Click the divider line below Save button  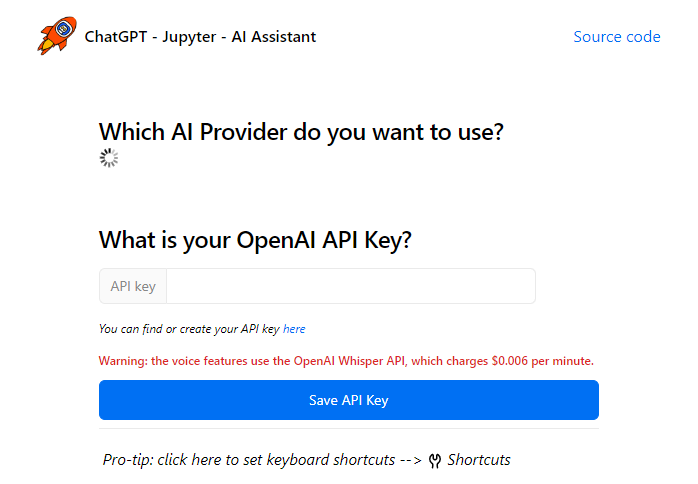pos(348,429)
